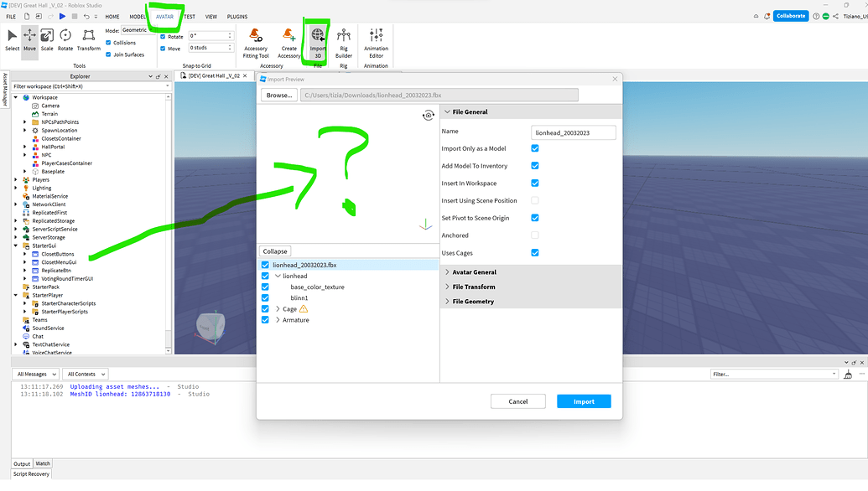Open the Asset Manager side tab
The height and width of the screenshot is (491, 868).
5,89
